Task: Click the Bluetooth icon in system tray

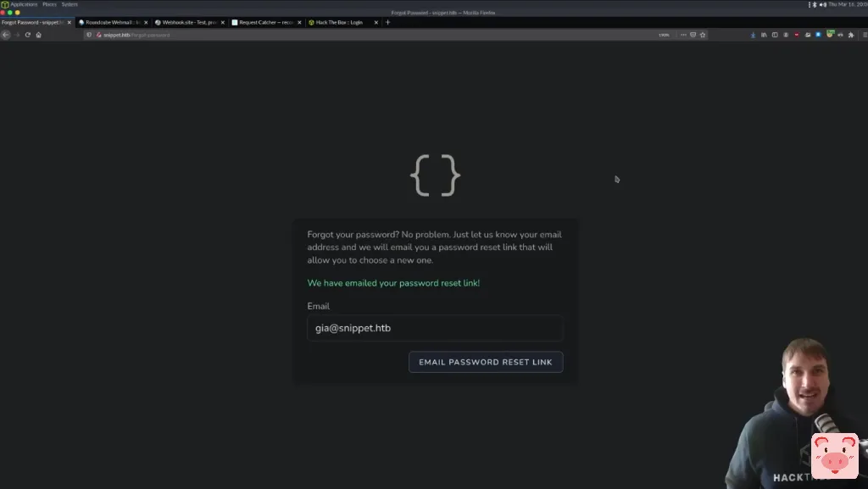Action: (x=815, y=4)
